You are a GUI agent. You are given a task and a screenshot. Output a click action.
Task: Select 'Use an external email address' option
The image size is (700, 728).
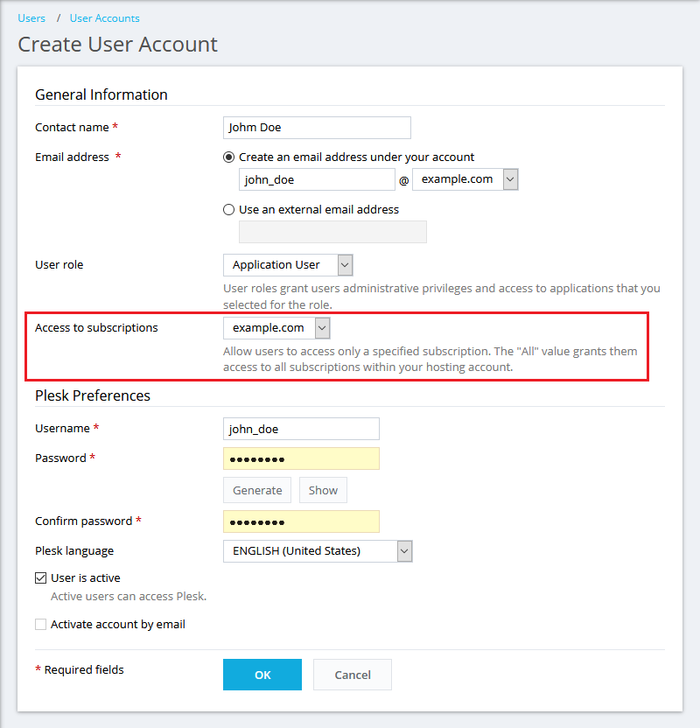pos(229,210)
